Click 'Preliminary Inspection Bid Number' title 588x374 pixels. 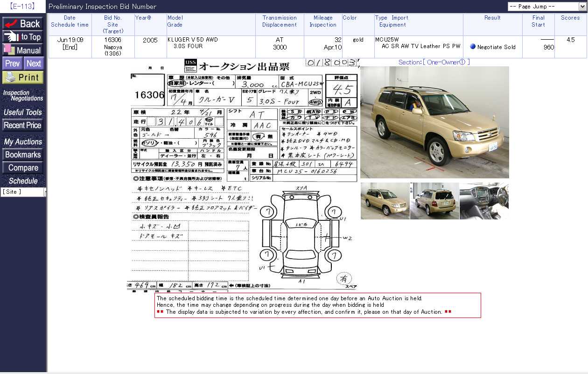click(x=102, y=7)
